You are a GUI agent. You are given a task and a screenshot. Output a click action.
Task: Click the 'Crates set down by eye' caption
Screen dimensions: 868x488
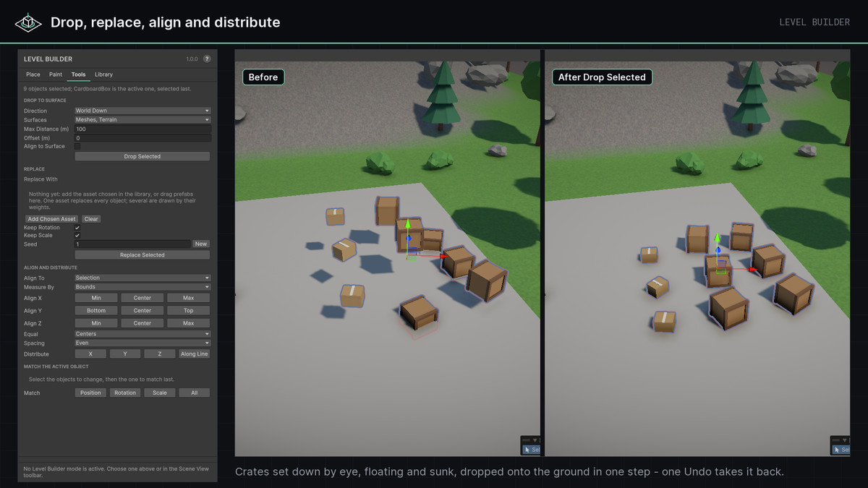[x=509, y=472]
